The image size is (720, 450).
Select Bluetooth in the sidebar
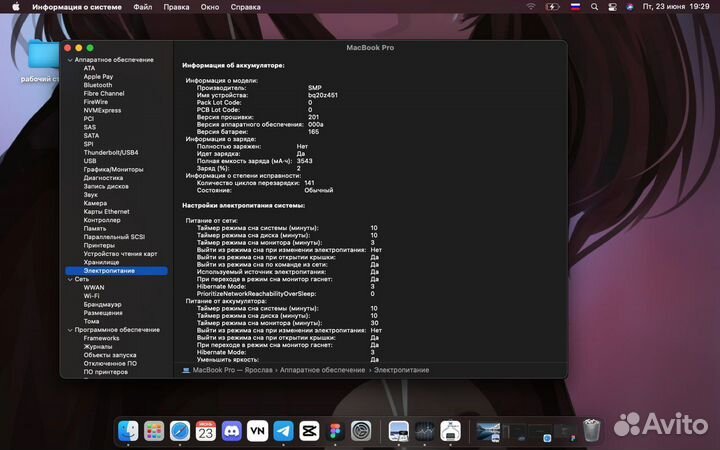98,85
